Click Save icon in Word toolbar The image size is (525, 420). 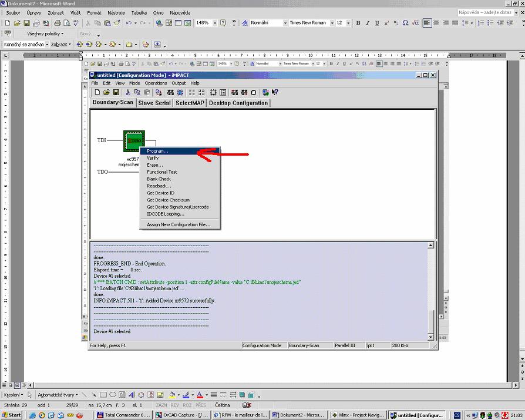point(26,23)
